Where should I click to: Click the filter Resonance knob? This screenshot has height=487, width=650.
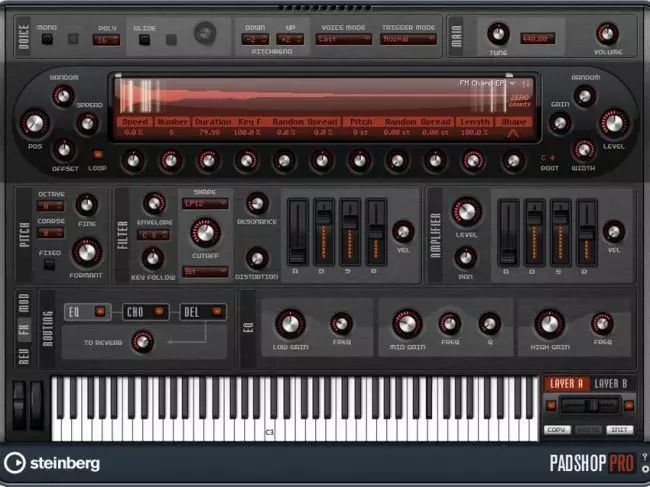click(257, 203)
